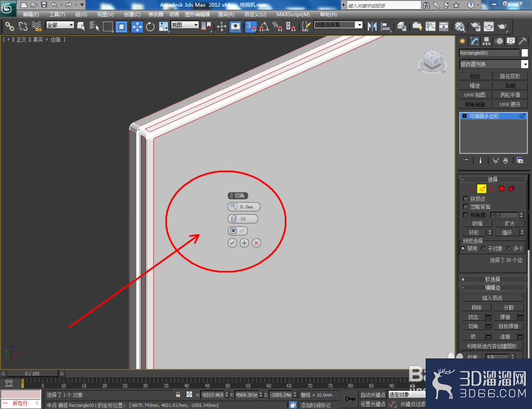
Task: Select Element sub-object level
Action: click(511, 189)
